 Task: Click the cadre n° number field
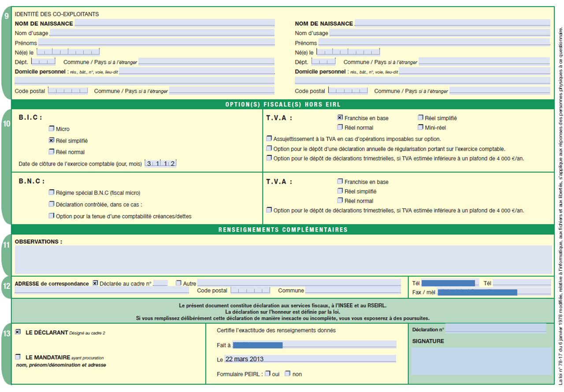point(160,283)
